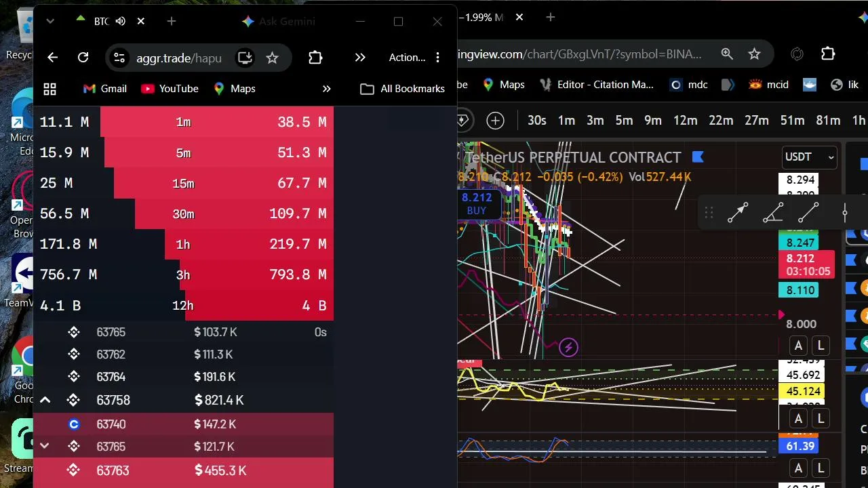868x488 pixels.
Task: Select the 15m volume row
Action: [x=183, y=183]
